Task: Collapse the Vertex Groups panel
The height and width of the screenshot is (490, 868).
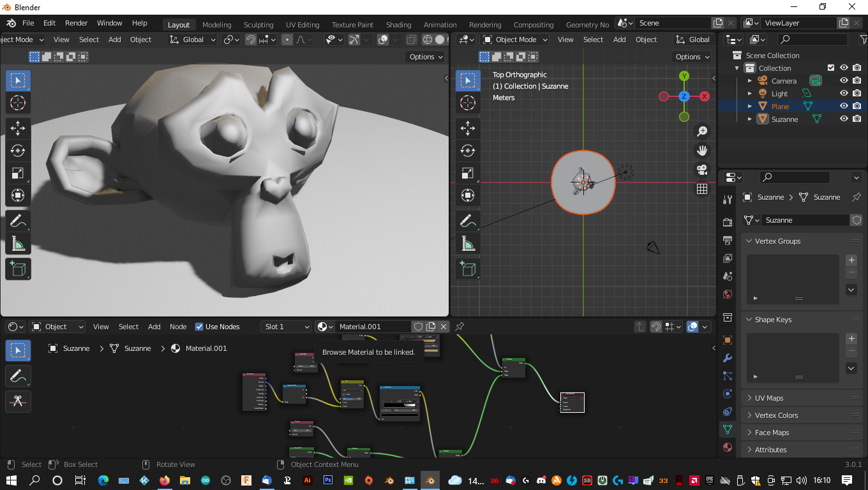Action: click(749, 241)
